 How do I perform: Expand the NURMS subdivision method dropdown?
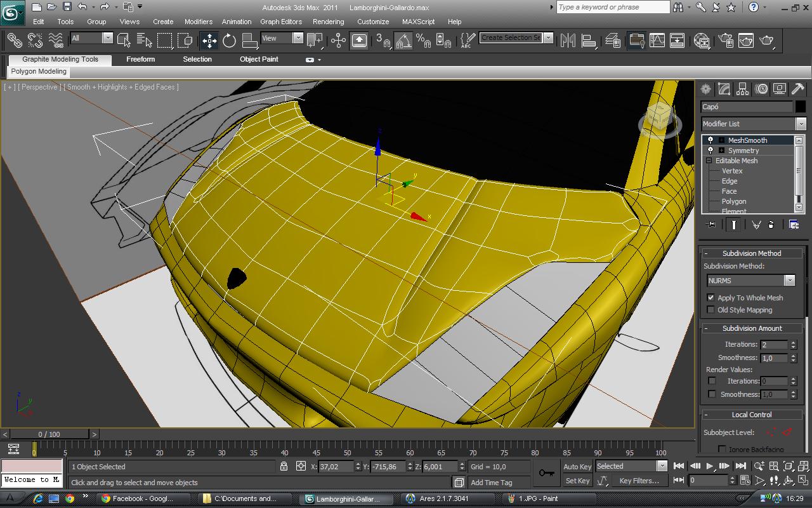[x=789, y=281]
